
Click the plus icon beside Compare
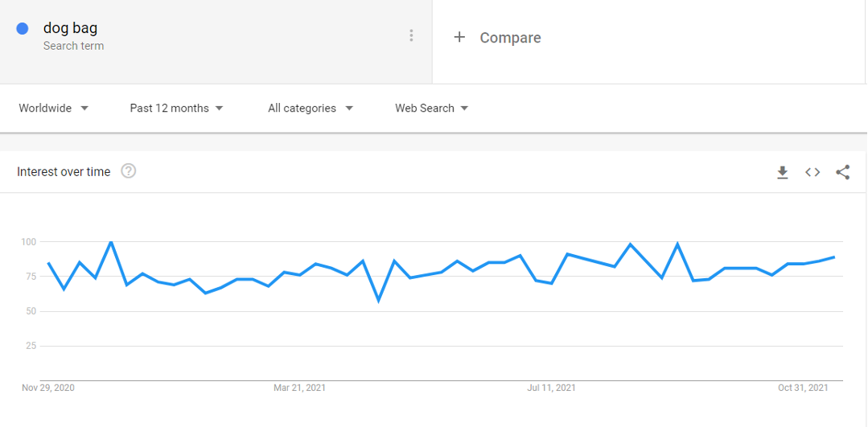[459, 37]
